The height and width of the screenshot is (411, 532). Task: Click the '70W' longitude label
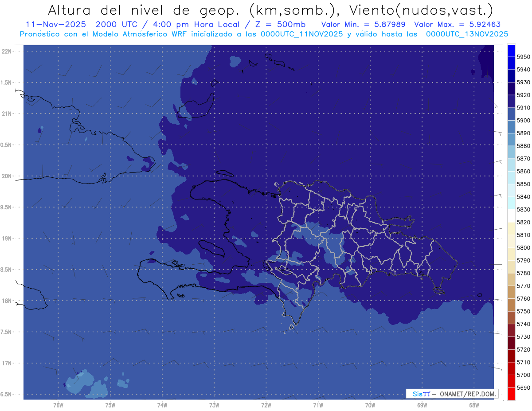pos(370,405)
